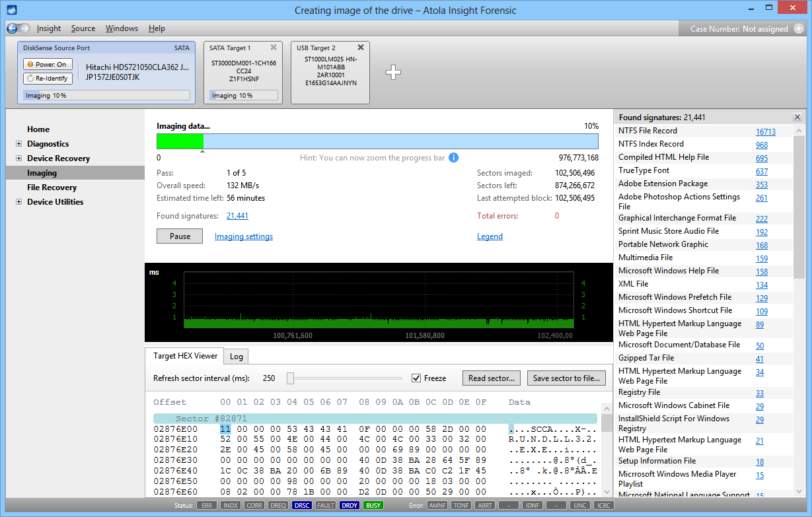812x517 pixels.
Task: Open NTFS File Record count 16713
Action: click(x=766, y=132)
